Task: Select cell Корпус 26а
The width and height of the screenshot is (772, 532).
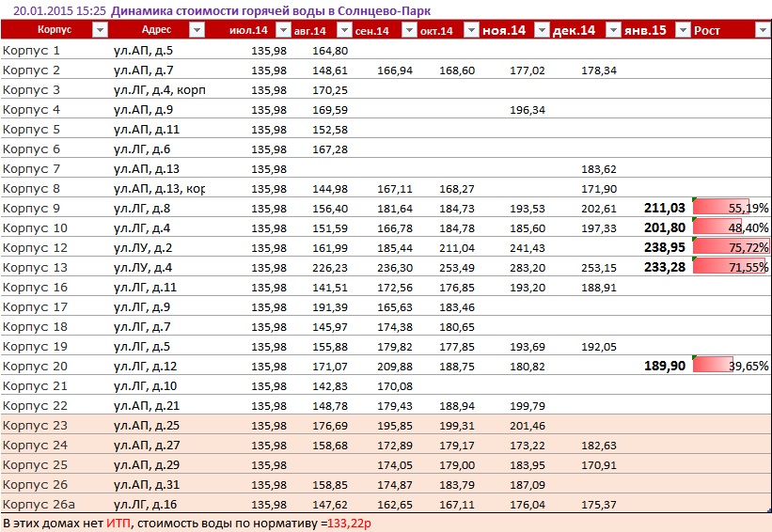Action: click(39, 504)
